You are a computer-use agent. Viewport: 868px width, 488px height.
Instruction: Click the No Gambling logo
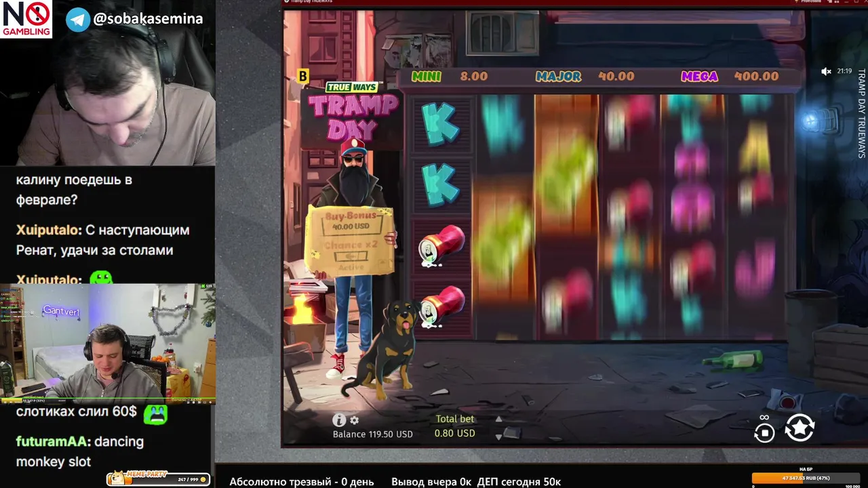[26, 19]
